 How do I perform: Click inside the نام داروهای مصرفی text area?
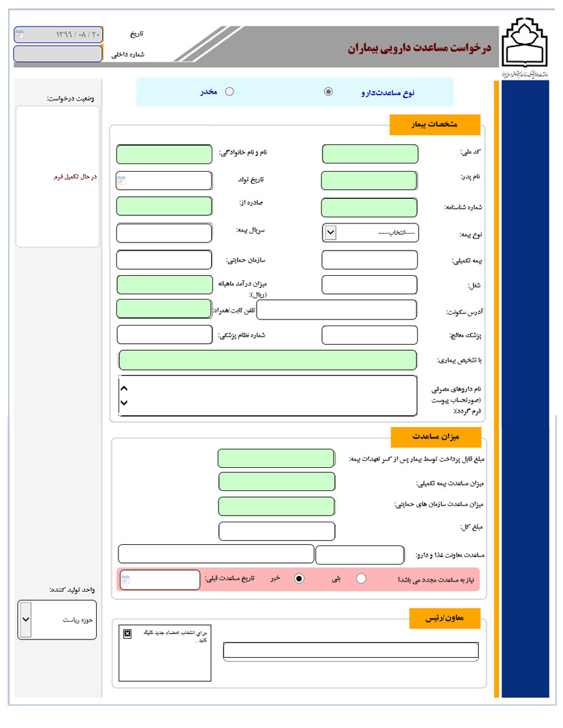click(x=268, y=396)
